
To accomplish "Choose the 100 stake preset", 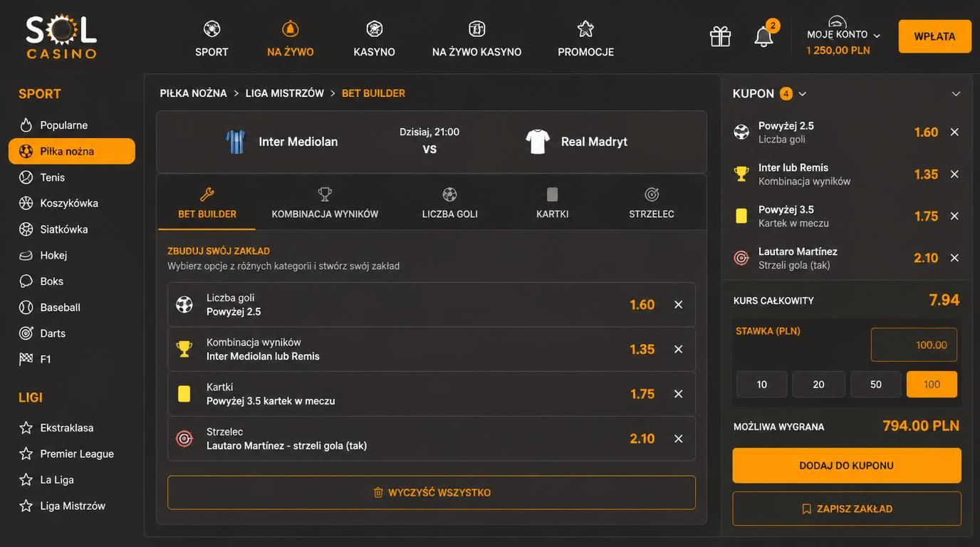I will click(932, 385).
